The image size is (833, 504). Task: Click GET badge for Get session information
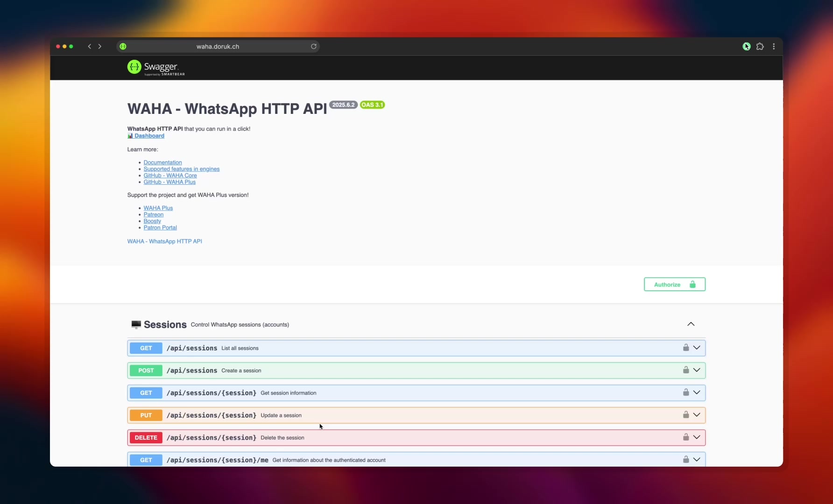[x=146, y=393]
